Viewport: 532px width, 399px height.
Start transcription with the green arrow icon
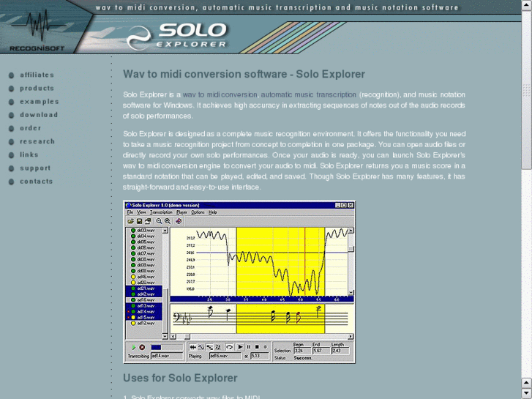tap(134, 347)
